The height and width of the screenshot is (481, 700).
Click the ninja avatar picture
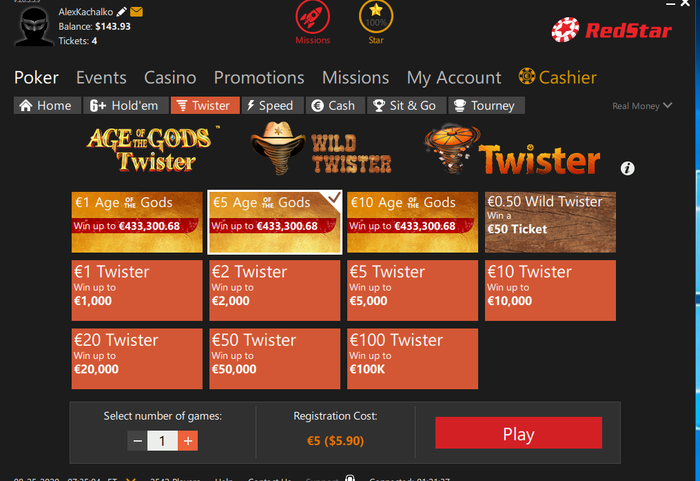pyautogui.click(x=34, y=26)
